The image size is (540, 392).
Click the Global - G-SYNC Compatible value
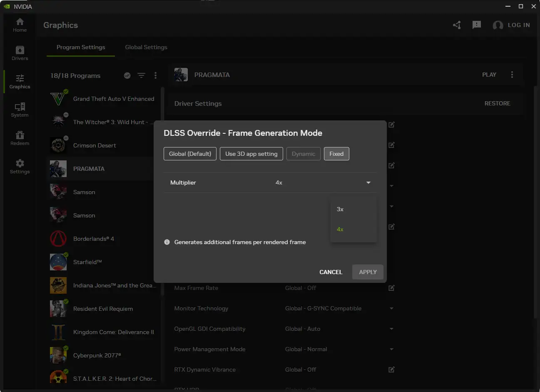click(x=323, y=308)
